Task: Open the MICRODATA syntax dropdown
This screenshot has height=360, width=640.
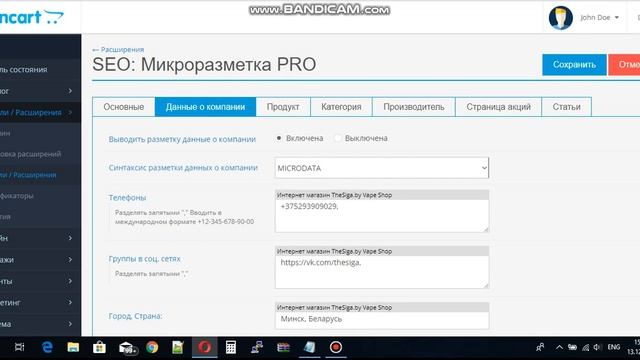Action: (382, 168)
